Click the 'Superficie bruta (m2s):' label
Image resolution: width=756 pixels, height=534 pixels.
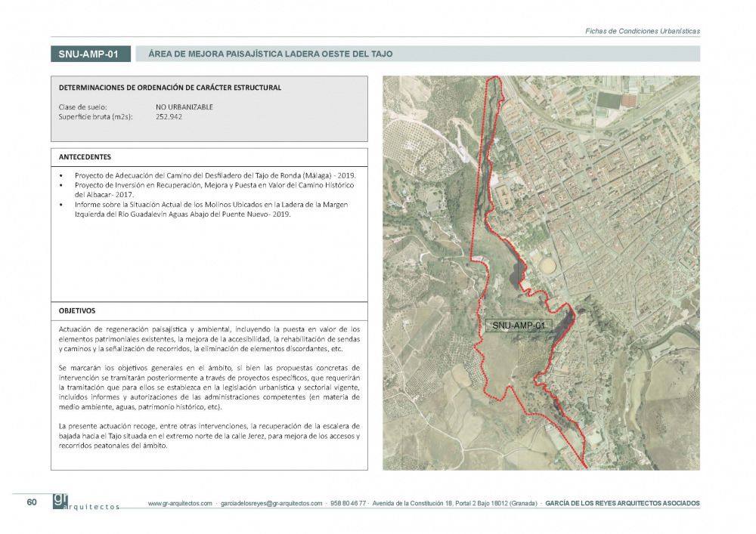coord(95,116)
